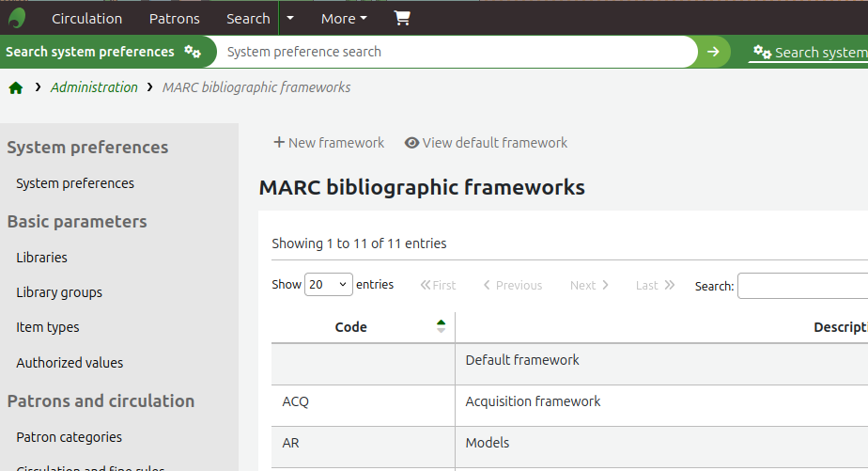Screen dimensions: 868x471
Task: Expand the Search dropdown caret
Action: pyautogui.click(x=290, y=18)
